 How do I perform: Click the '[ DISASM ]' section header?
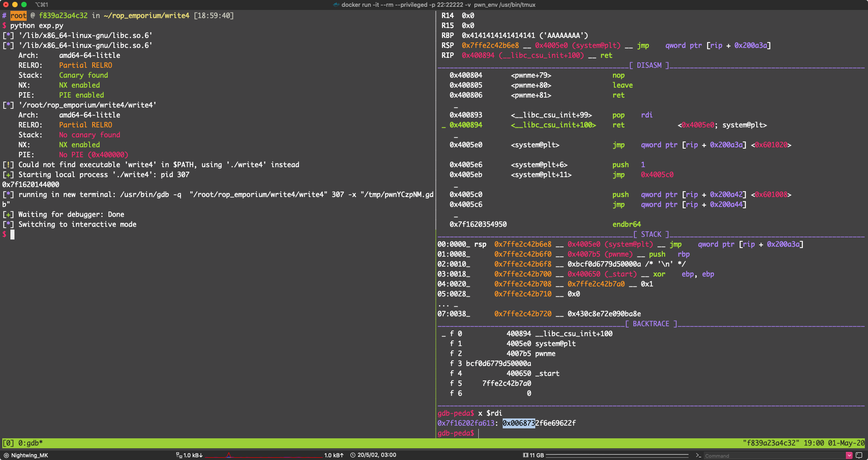(x=649, y=65)
